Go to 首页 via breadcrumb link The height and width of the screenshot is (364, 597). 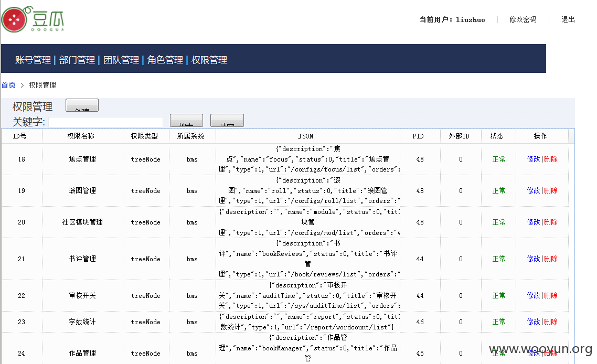(8, 85)
